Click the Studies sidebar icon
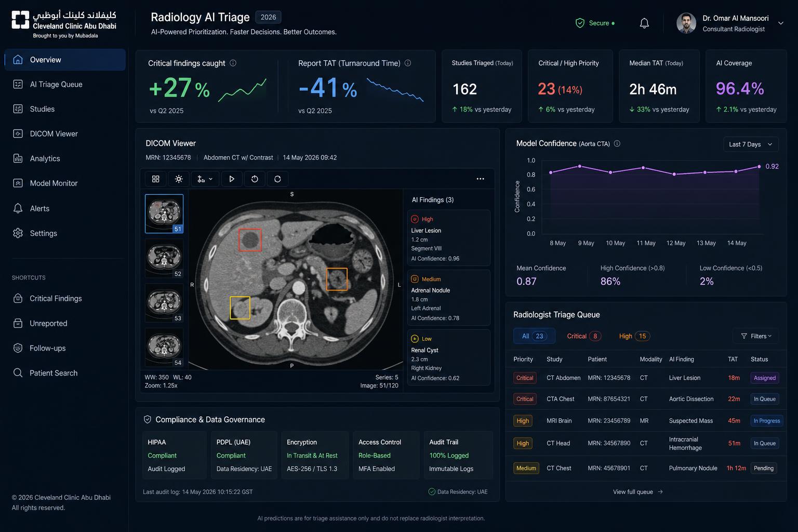This screenshot has height=532, width=798. [x=18, y=109]
